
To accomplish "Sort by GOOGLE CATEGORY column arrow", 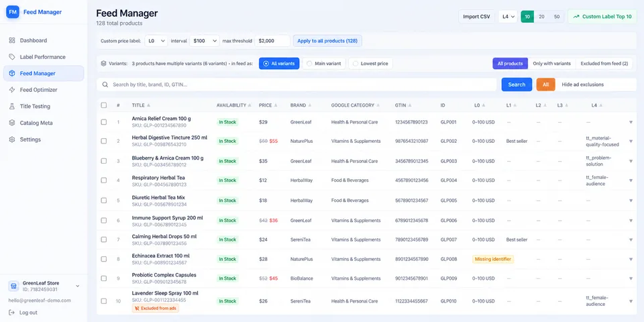I will coord(378,105).
